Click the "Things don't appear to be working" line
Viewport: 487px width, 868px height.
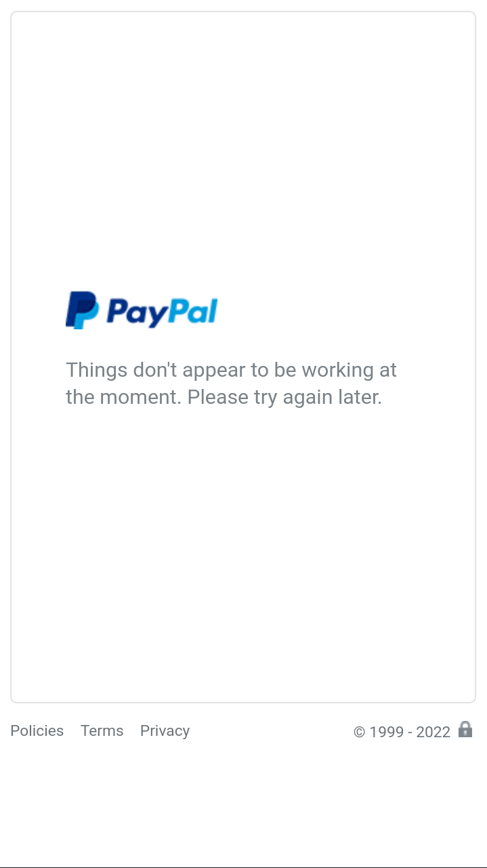point(231,370)
